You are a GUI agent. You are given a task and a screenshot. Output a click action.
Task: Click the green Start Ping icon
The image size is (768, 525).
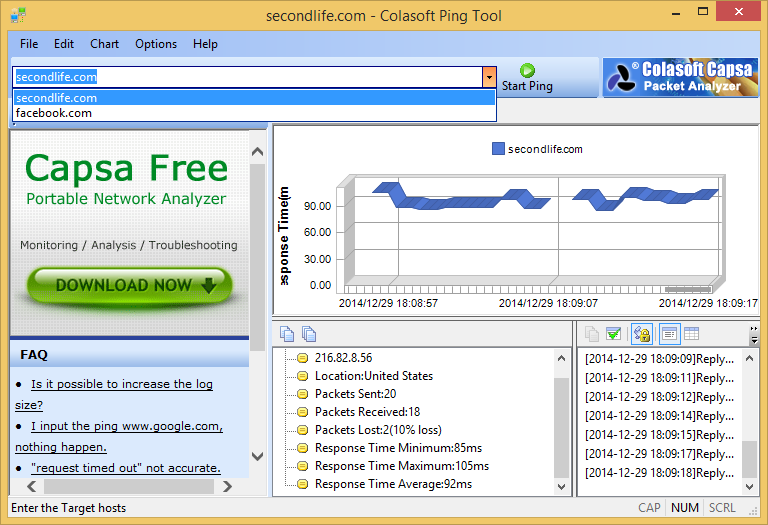(527, 71)
